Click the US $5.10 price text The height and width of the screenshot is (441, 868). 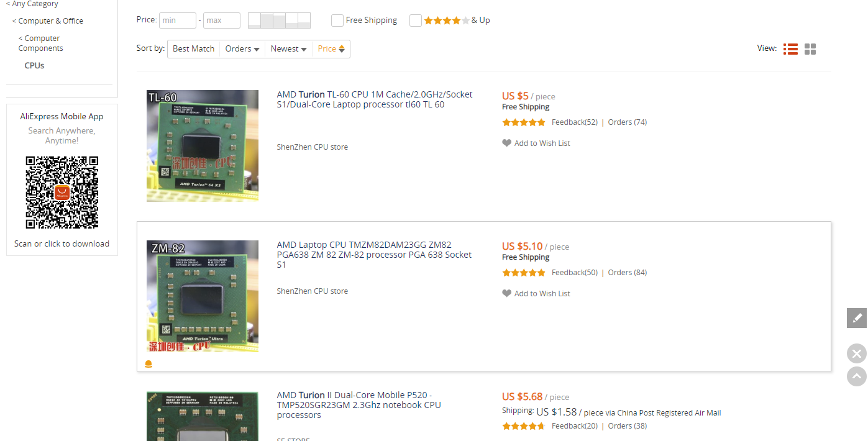pos(523,246)
